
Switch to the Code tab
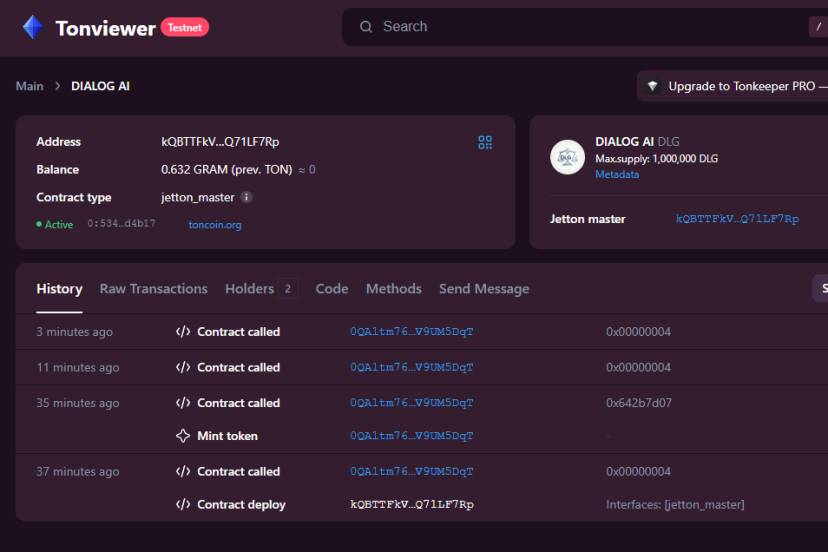point(332,289)
